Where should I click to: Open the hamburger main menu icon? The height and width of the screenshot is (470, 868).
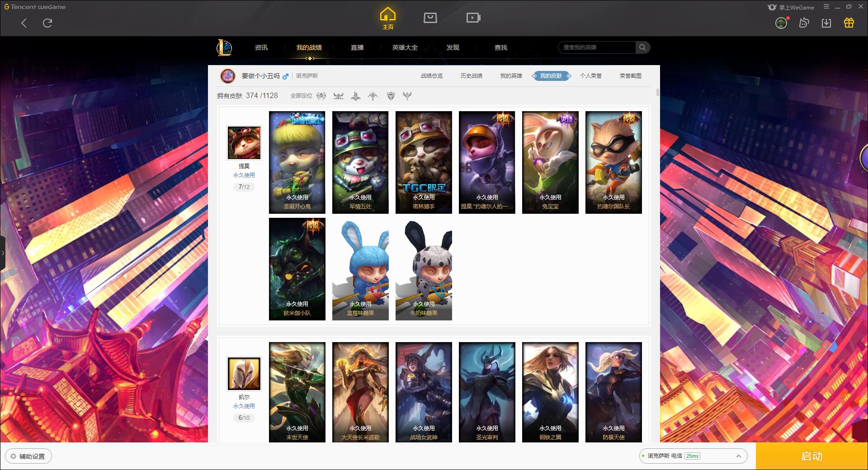point(826,7)
